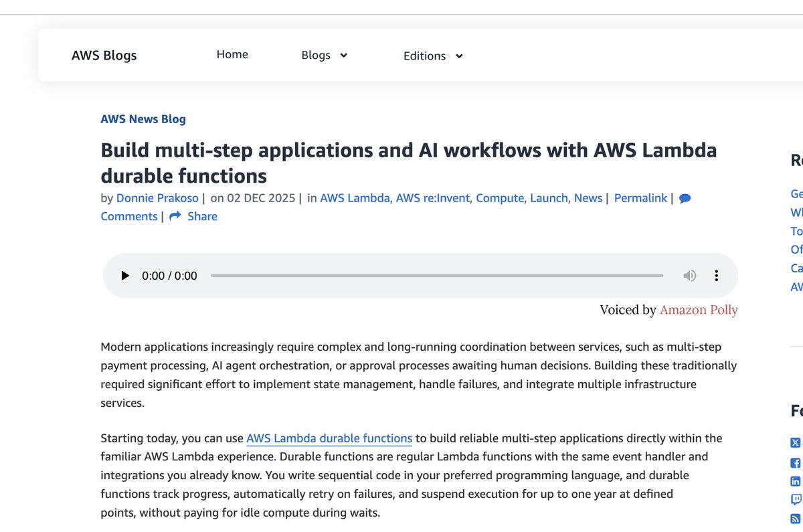Image resolution: width=803 pixels, height=532 pixels.
Task: Click the comments speech bubble icon
Action: pyautogui.click(x=685, y=198)
